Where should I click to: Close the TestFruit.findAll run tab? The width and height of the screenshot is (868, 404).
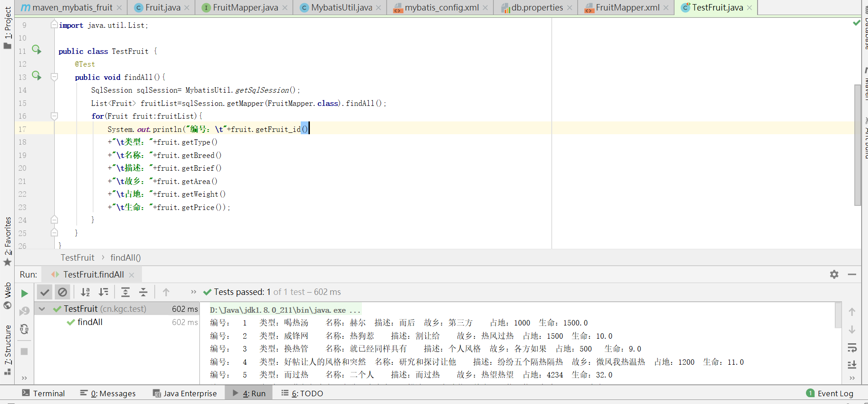pyautogui.click(x=131, y=275)
